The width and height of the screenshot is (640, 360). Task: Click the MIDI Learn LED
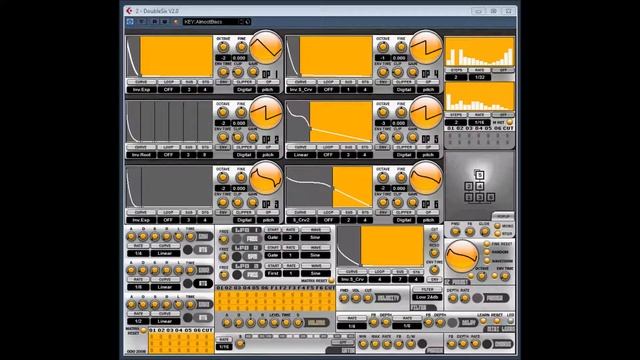[483, 321]
